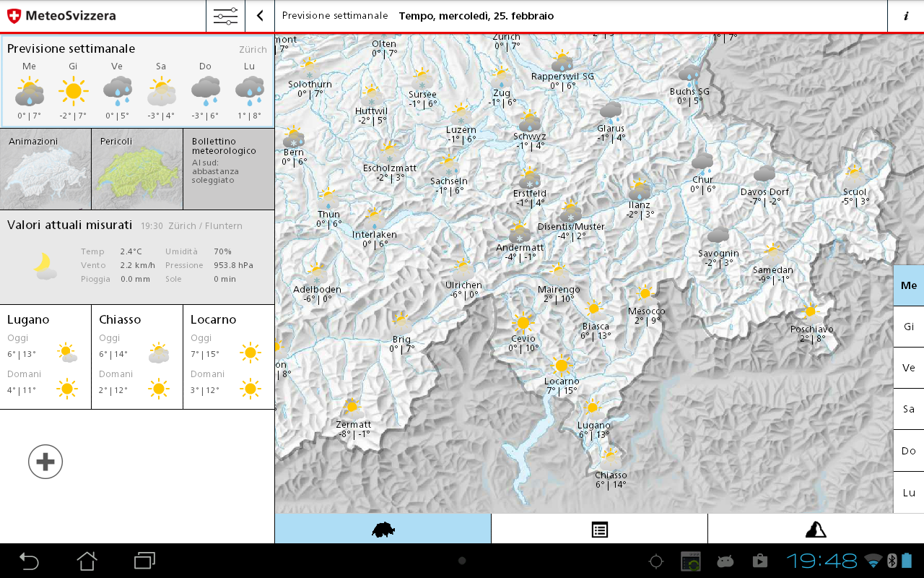Collapse the side panel with the left chevron
Image resolution: width=924 pixels, height=578 pixels.
tap(260, 16)
